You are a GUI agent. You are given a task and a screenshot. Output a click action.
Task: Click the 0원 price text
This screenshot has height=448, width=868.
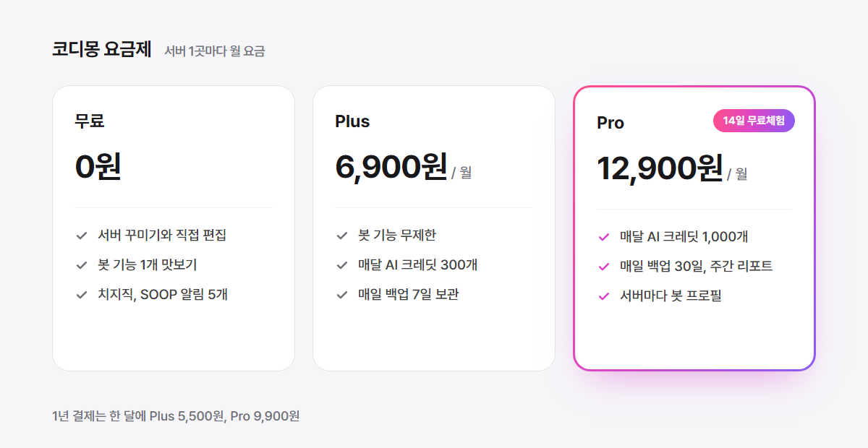click(x=98, y=167)
